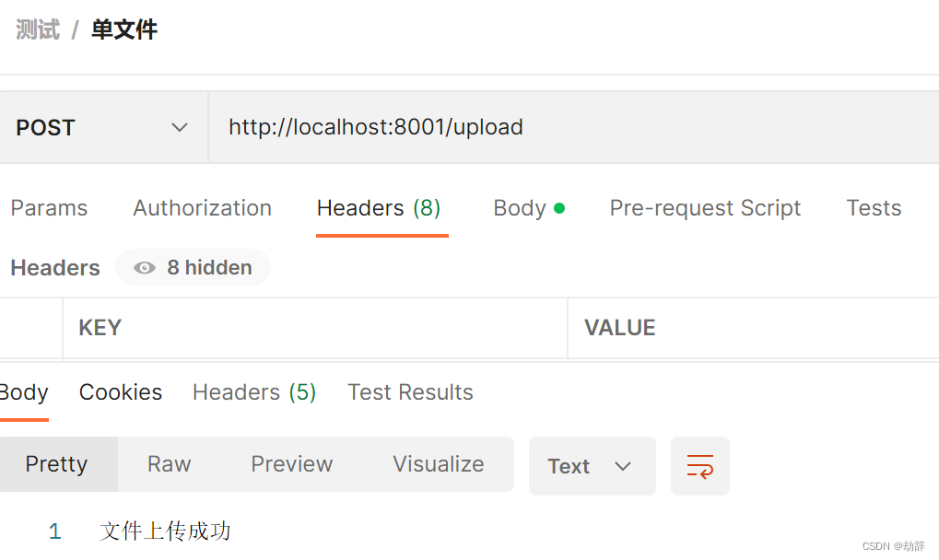This screenshot has height=560, width=939.
Task: View the response Cookies tab
Action: click(x=121, y=392)
